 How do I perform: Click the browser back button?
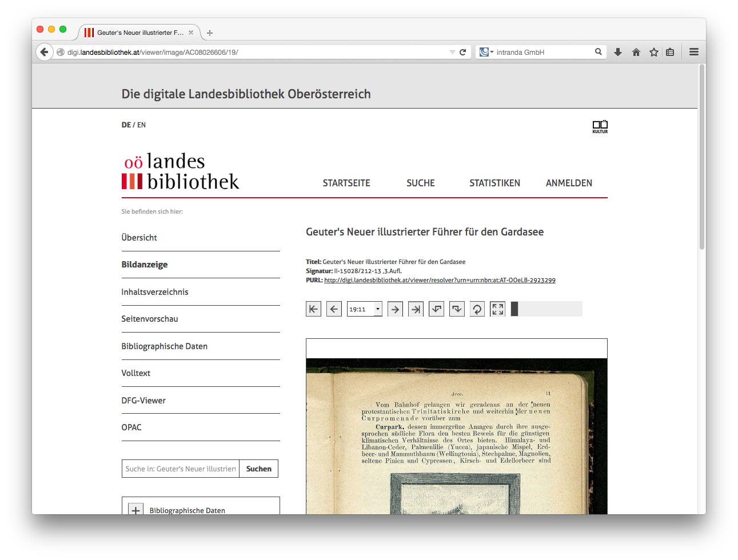45,52
